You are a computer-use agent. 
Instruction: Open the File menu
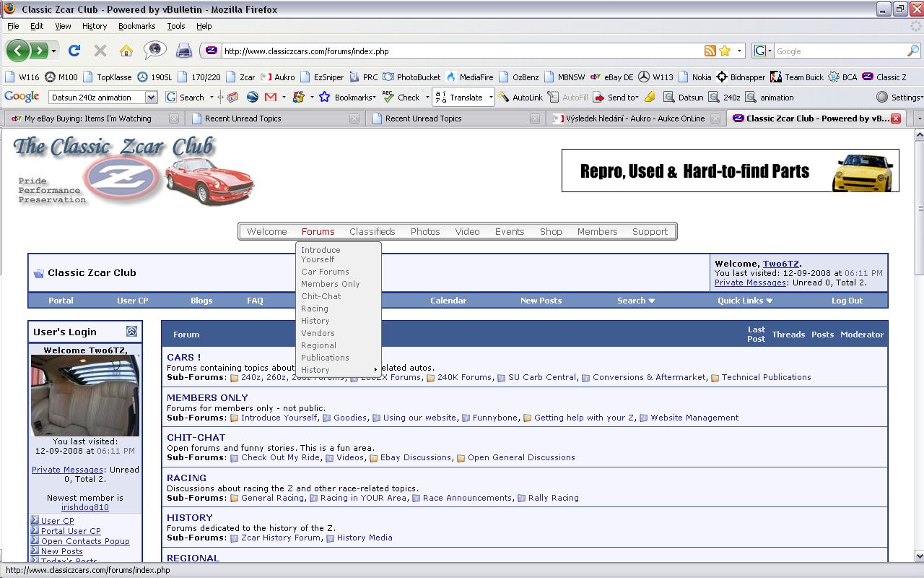13,26
